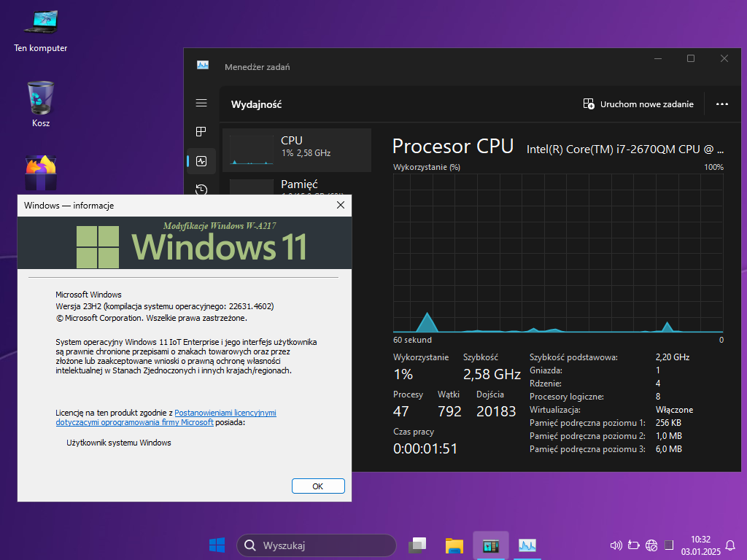Click the clock and date in the tray
The width and height of the screenshot is (747, 560).
tap(696, 545)
